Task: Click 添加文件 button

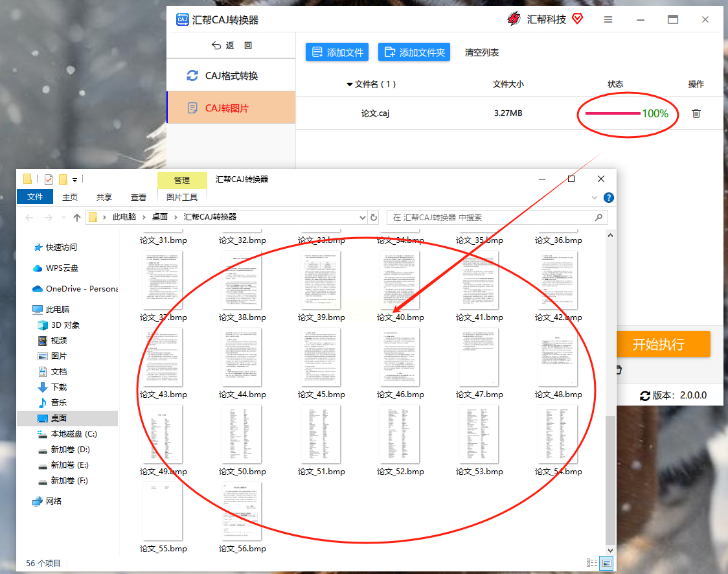Action: pos(337,52)
